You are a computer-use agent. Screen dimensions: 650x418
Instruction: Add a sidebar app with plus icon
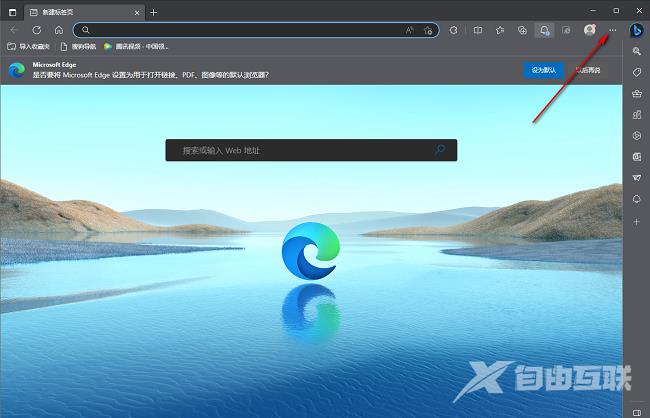pos(636,221)
